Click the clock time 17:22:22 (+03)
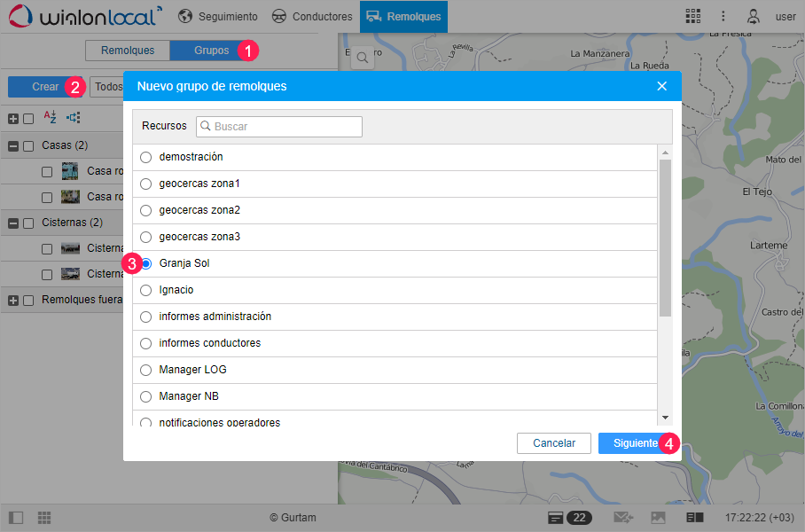 pyautogui.click(x=761, y=518)
